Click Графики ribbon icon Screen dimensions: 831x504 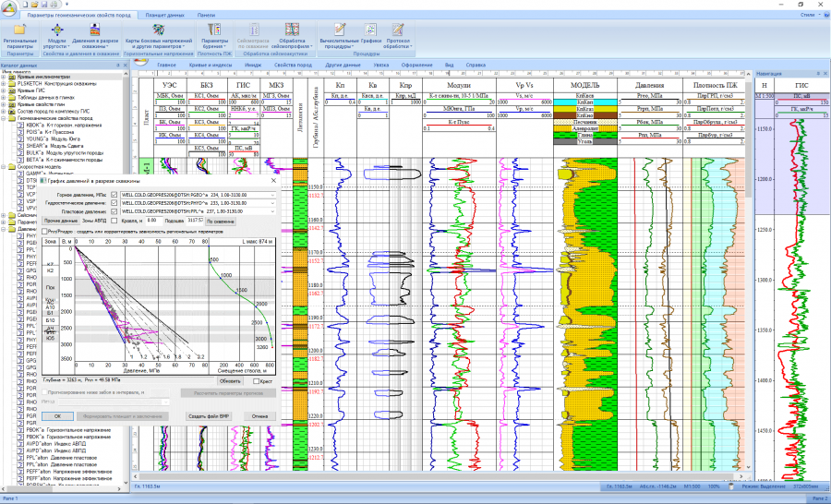370,31
